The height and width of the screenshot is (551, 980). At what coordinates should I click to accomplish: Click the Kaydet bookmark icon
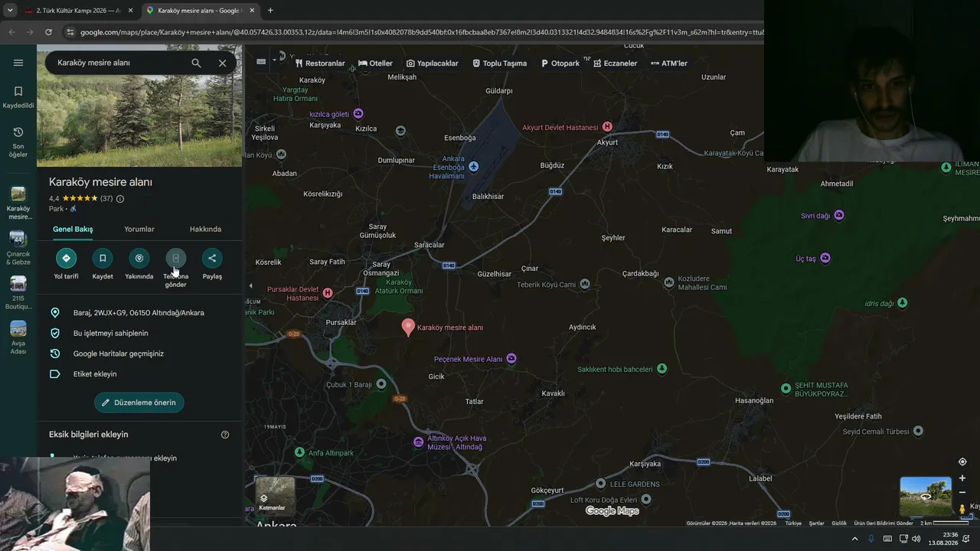tap(103, 259)
